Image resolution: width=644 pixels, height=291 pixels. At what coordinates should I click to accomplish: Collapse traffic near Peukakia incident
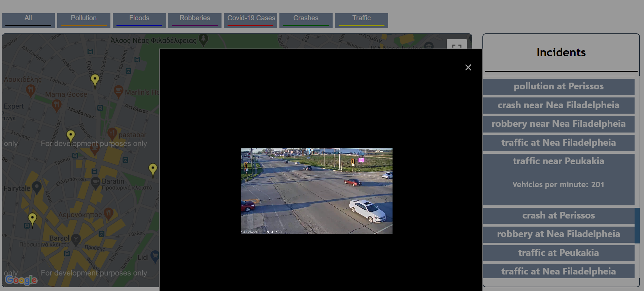tap(558, 161)
